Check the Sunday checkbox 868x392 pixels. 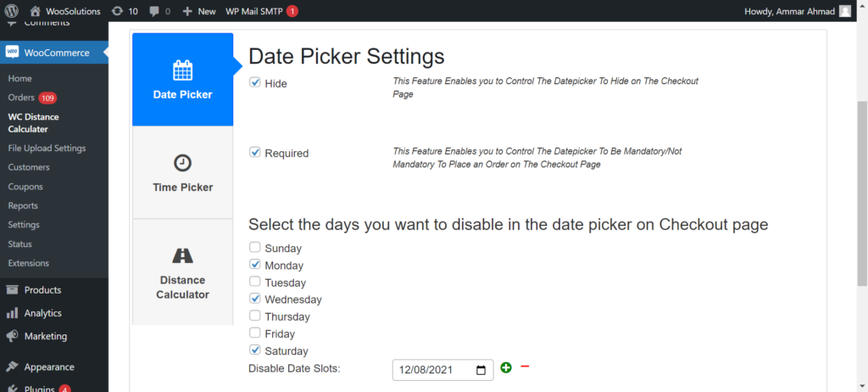click(254, 247)
